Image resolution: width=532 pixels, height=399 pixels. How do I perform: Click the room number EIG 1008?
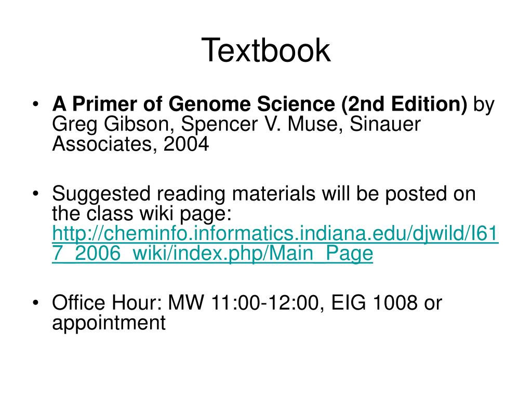[374, 302]
